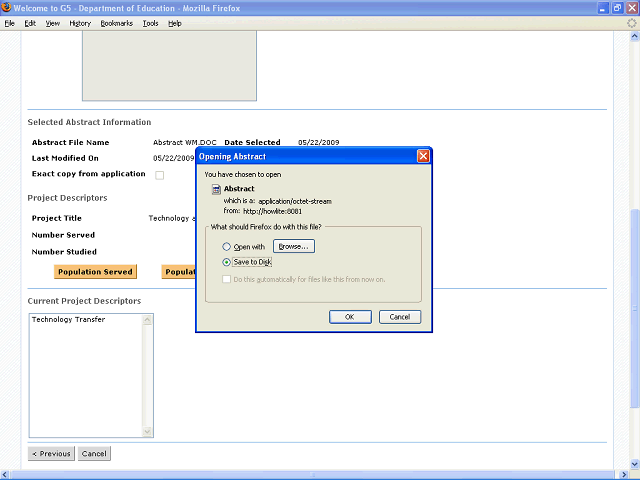Click the application/octet-stream file type text
This screenshot has height=480, width=640.
click(295, 201)
